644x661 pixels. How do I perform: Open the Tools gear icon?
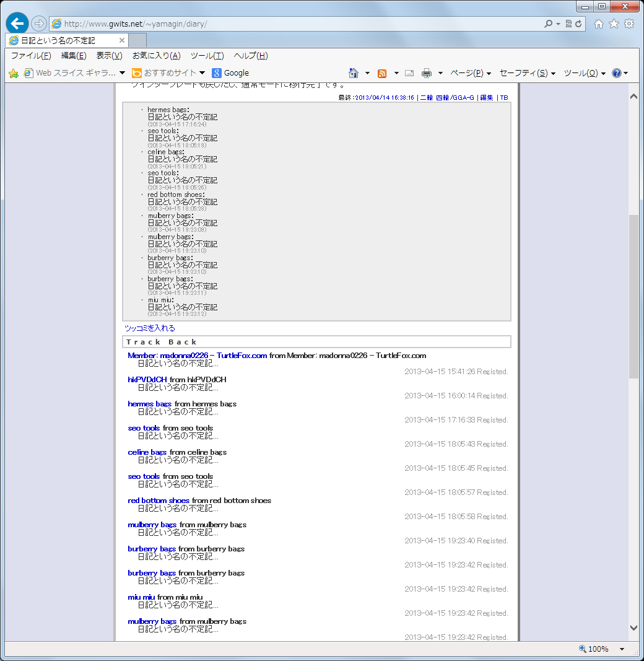(629, 24)
